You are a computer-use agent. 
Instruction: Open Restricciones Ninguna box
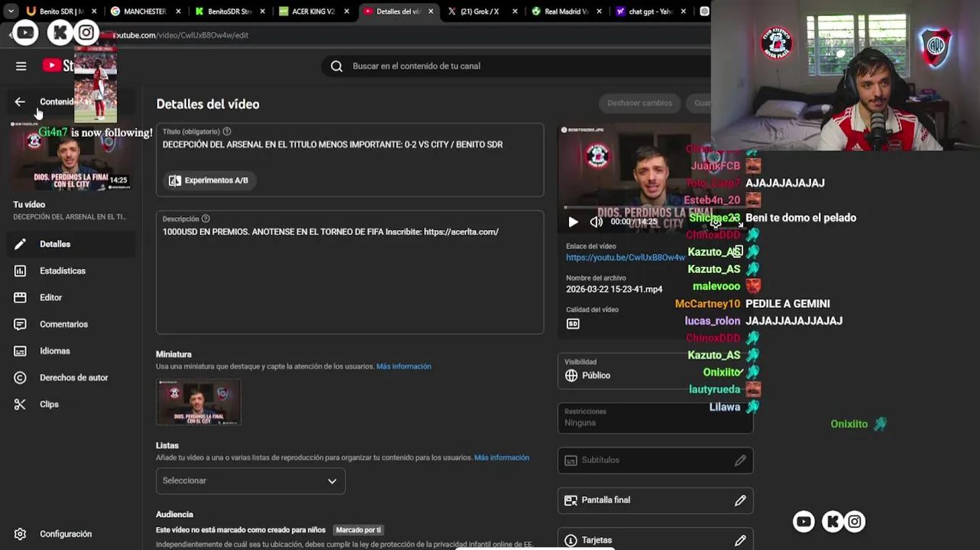click(655, 417)
